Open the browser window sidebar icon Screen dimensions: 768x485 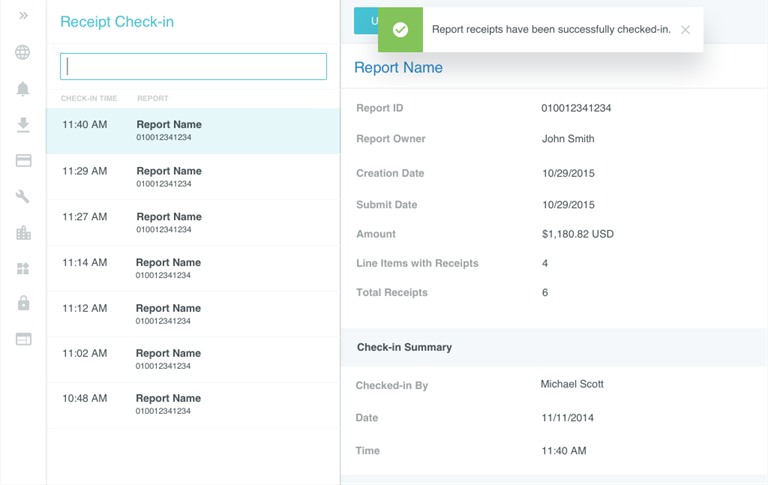[x=23, y=339]
